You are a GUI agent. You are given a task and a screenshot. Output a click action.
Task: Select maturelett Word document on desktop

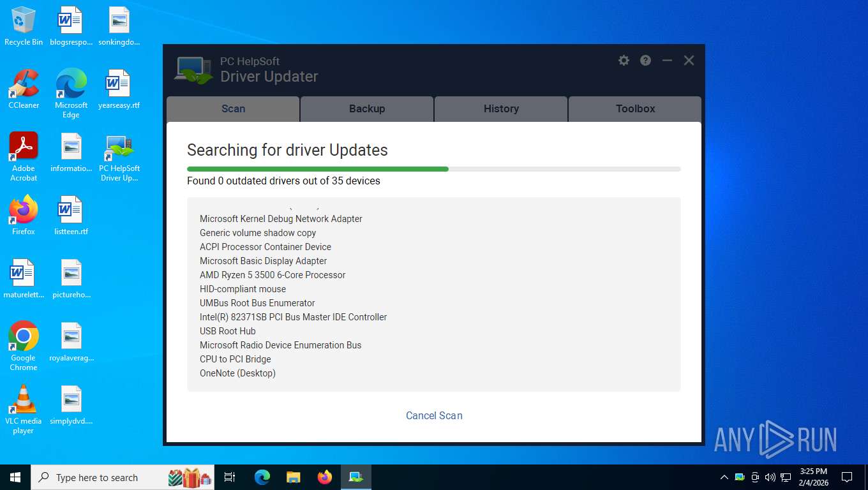click(24, 279)
